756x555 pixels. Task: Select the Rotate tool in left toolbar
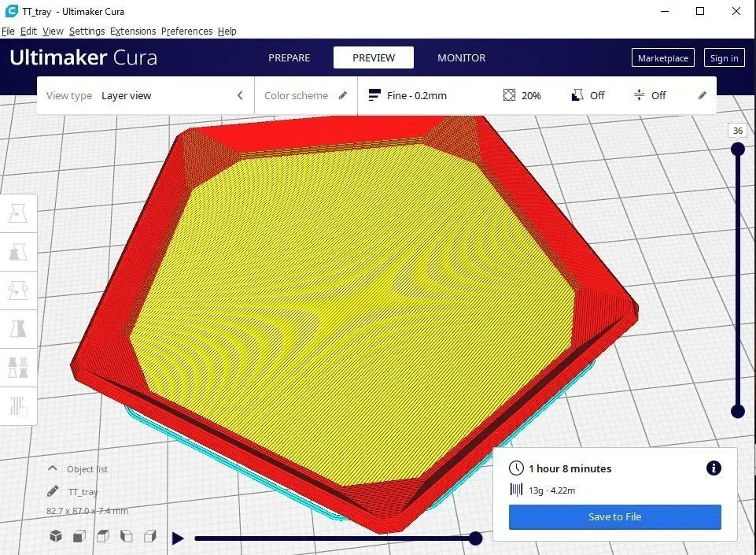[18, 290]
